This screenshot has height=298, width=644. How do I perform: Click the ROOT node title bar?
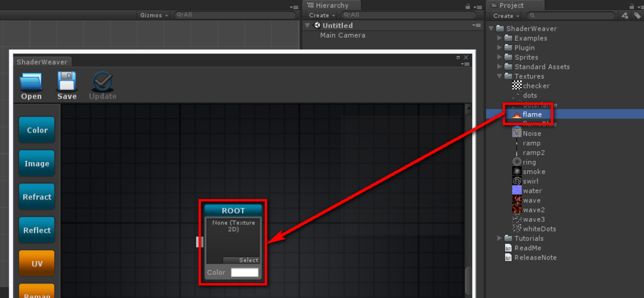(233, 211)
